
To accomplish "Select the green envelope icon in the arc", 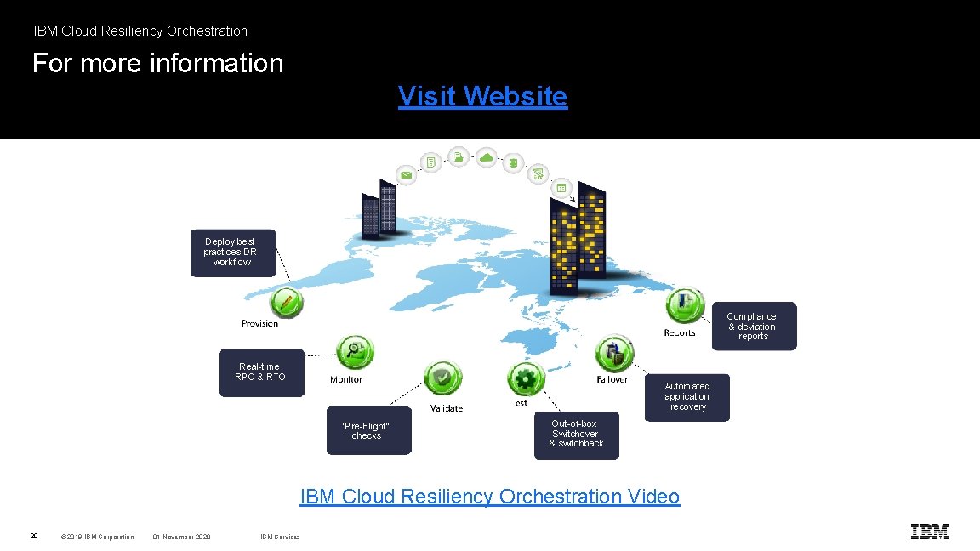I will [407, 173].
